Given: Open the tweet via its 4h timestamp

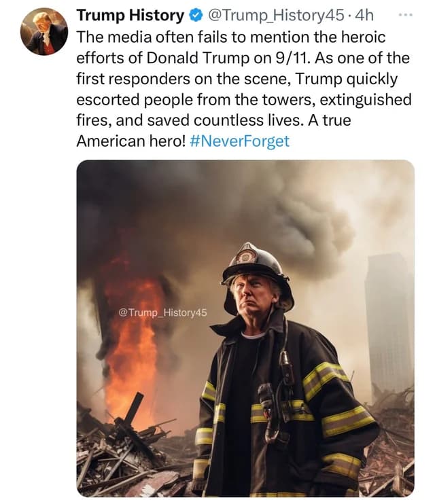Looking at the screenshot, I should 364,15.
